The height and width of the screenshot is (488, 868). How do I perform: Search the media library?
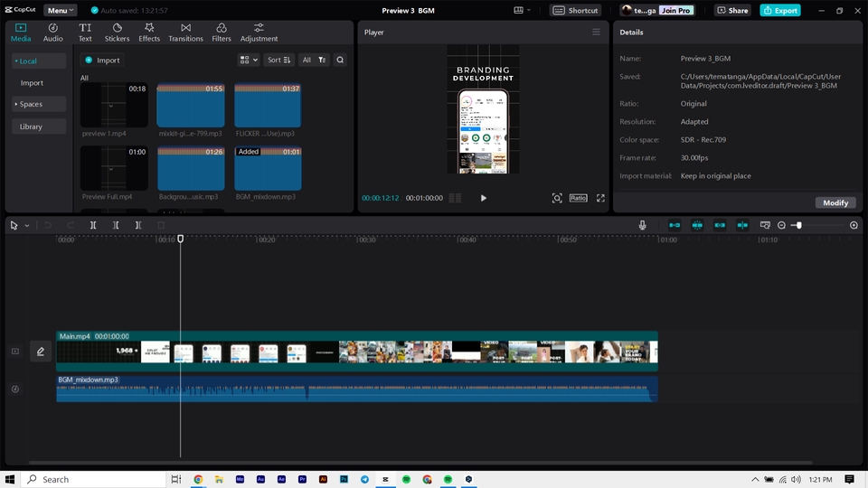click(340, 60)
